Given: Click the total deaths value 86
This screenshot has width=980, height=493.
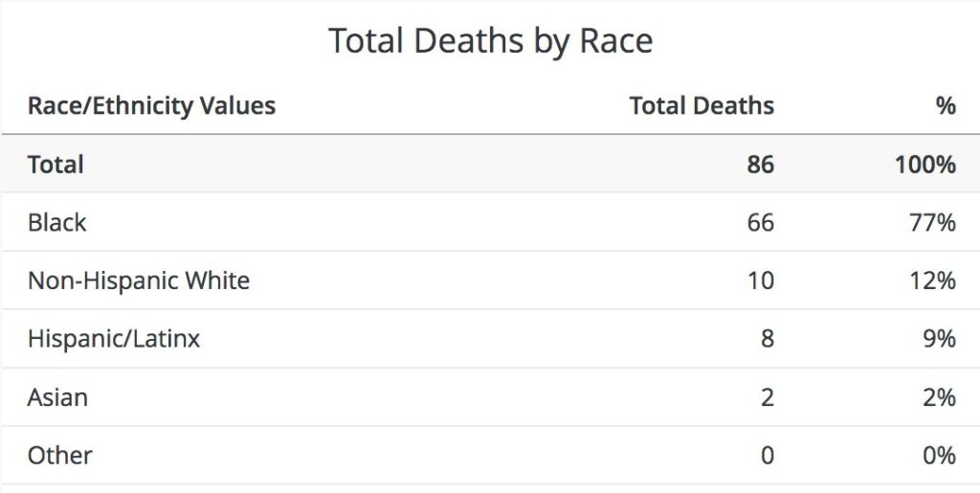Looking at the screenshot, I should tap(760, 165).
